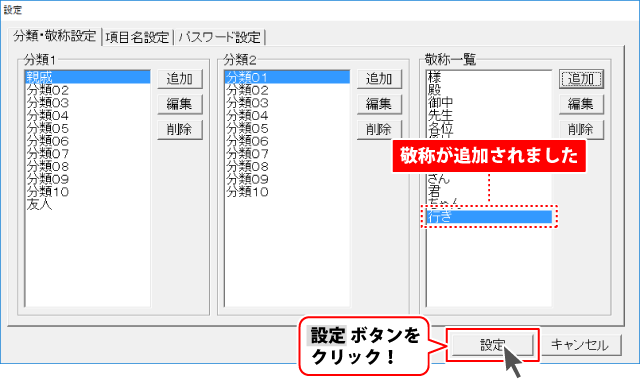Open the パスワード設定 tab
Screen dimensions: 640x380
click(x=220, y=37)
